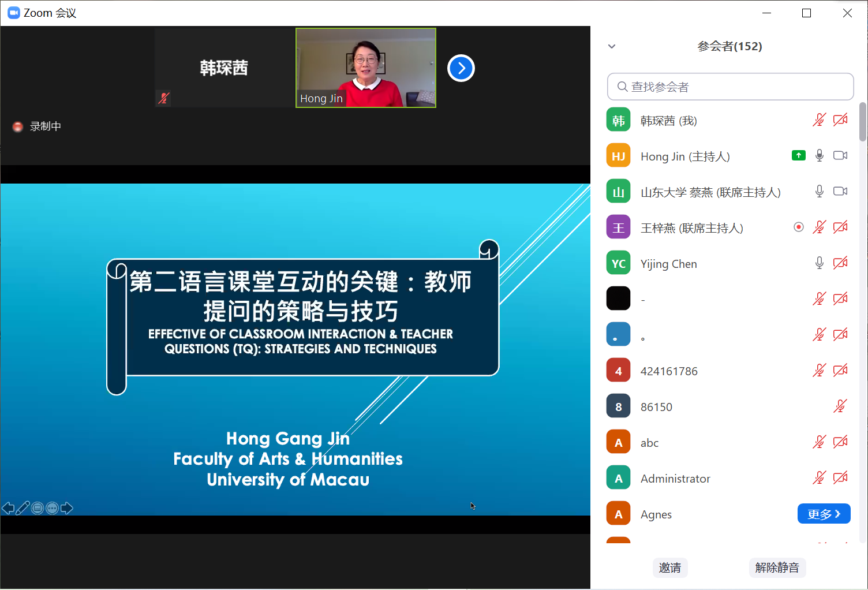Click the 解除静音 unmute button
Image resolution: width=868 pixels, height=590 pixels.
tap(777, 567)
